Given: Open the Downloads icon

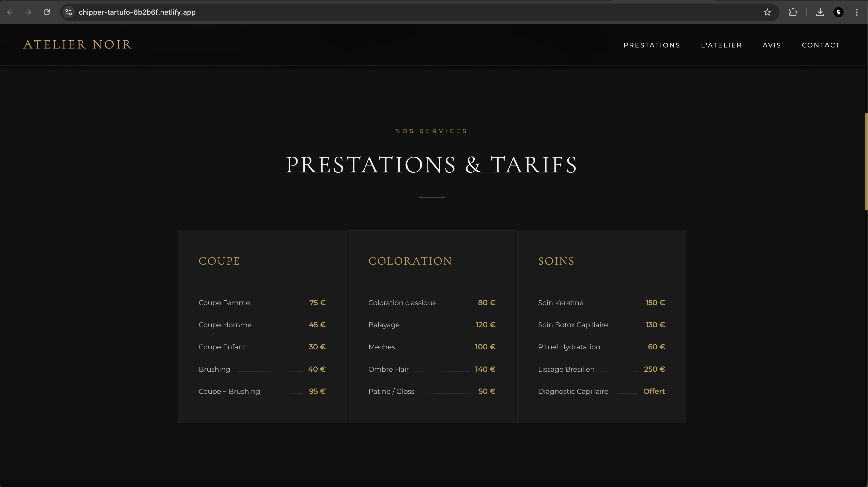Looking at the screenshot, I should tap(820, 12).
